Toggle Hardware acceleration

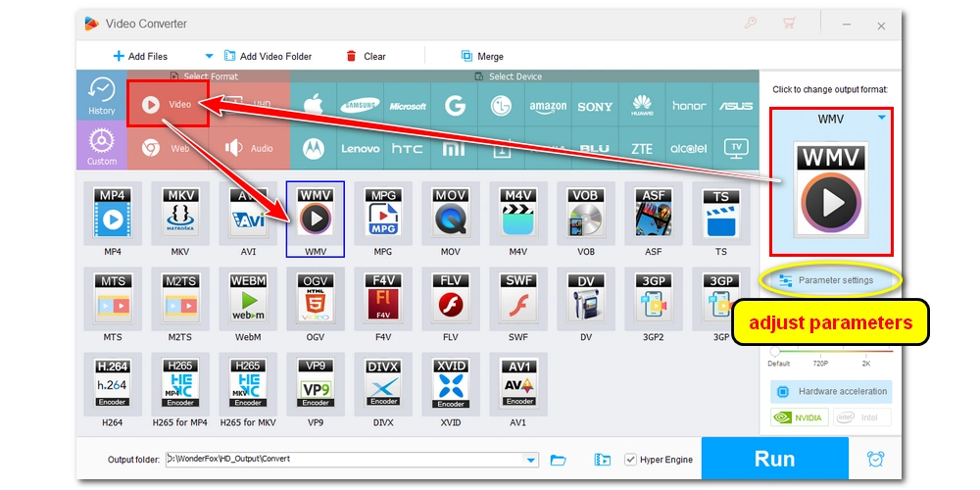831,391
